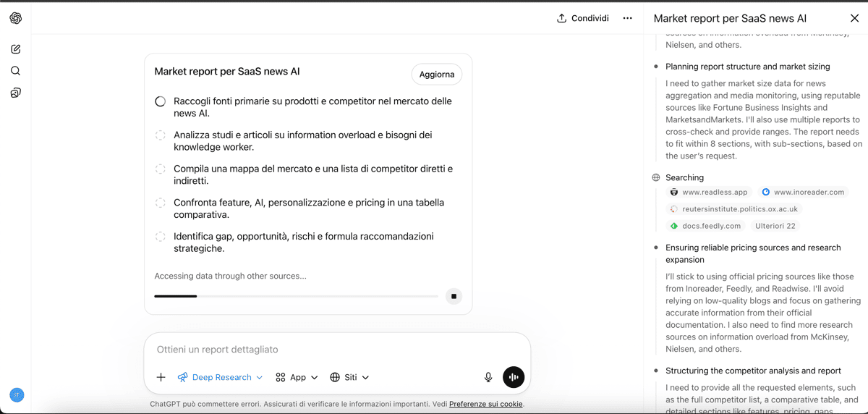868x414 pixels.
Task: Open the search chats magnifier icon
Action: click(16, 71)
